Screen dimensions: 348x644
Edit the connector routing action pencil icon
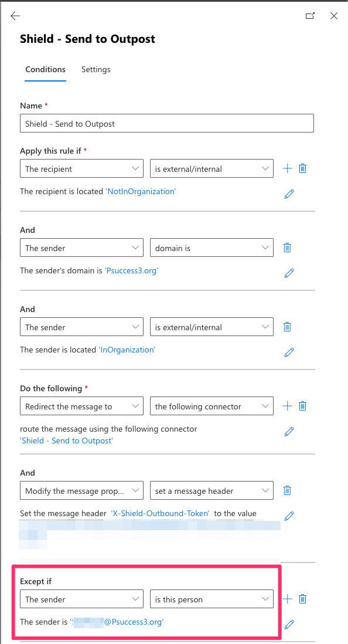[x=289, y=431]
